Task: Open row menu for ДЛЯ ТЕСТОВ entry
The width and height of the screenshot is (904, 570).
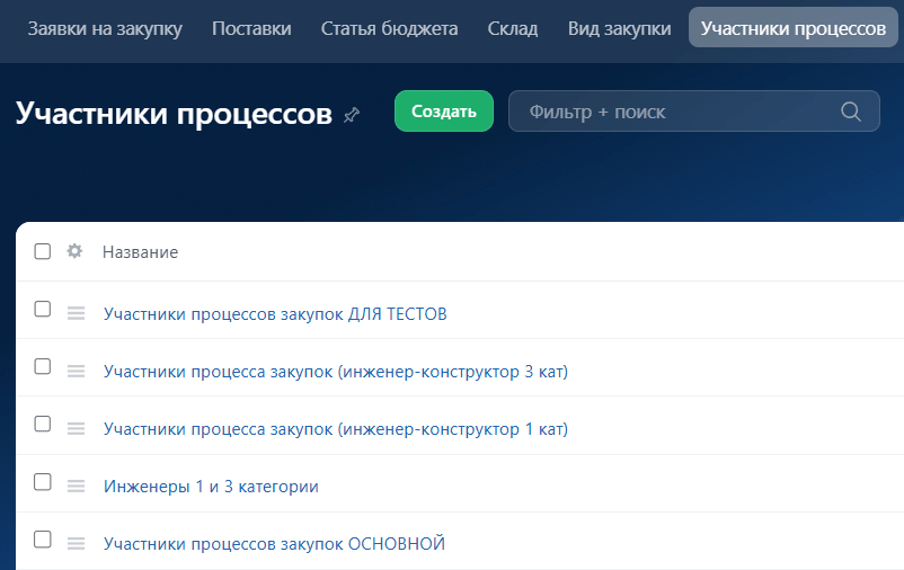Action: coord(76,313)
